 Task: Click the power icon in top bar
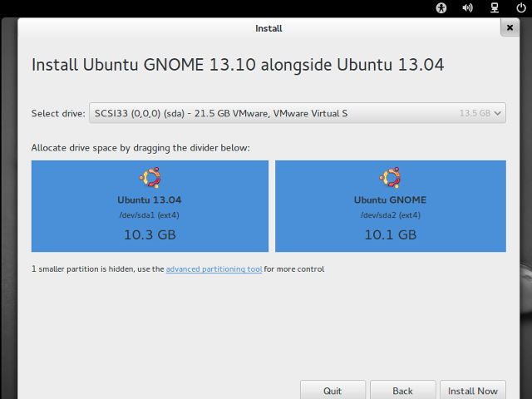[x=520, y=8]
